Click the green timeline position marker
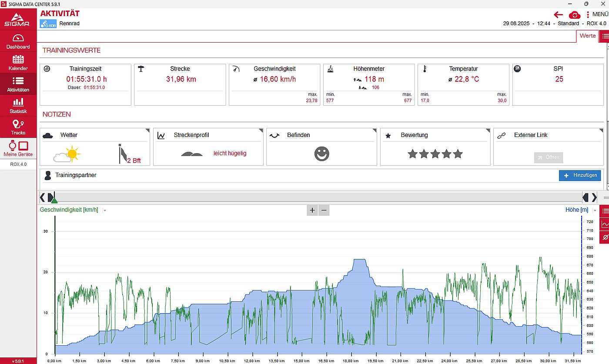 pyautogui.click(x=54, y=200)
